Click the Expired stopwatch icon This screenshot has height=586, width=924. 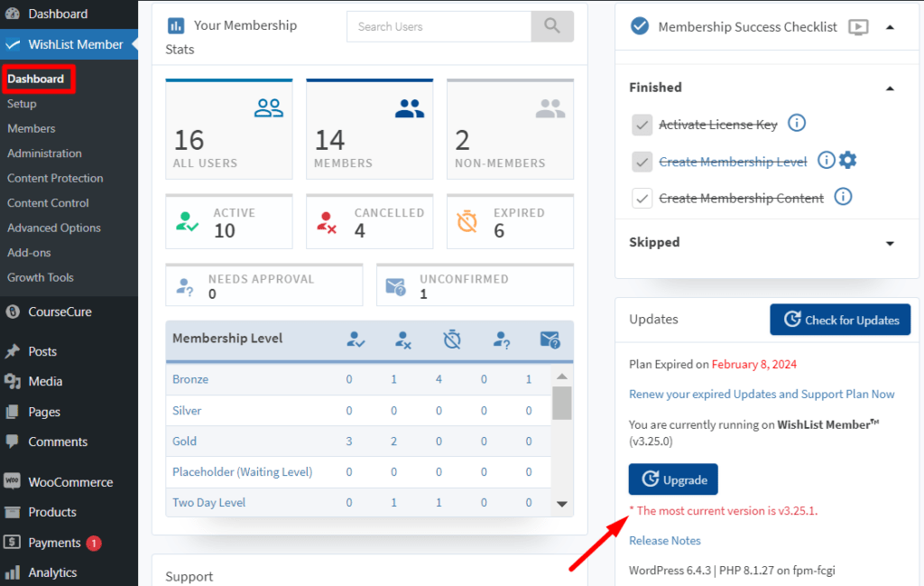(467, 221)
